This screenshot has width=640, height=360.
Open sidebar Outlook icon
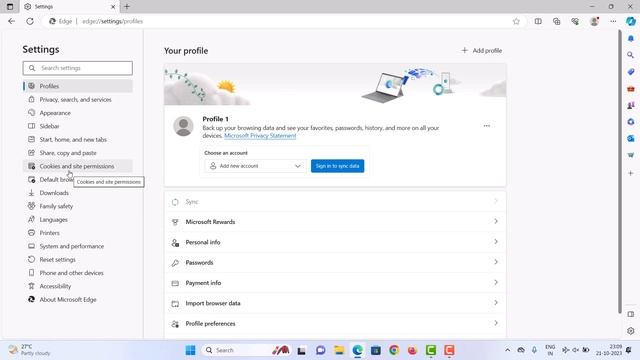631,138
